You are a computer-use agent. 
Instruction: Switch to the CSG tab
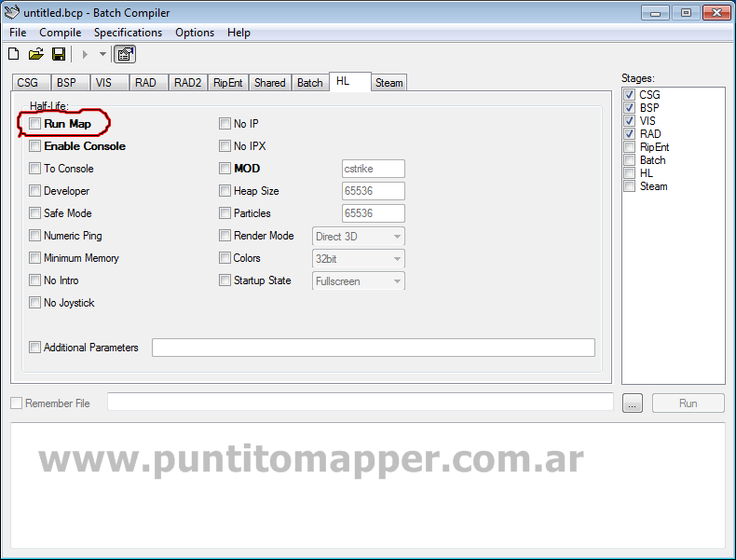pyautogui.click(x=32, y=83)
